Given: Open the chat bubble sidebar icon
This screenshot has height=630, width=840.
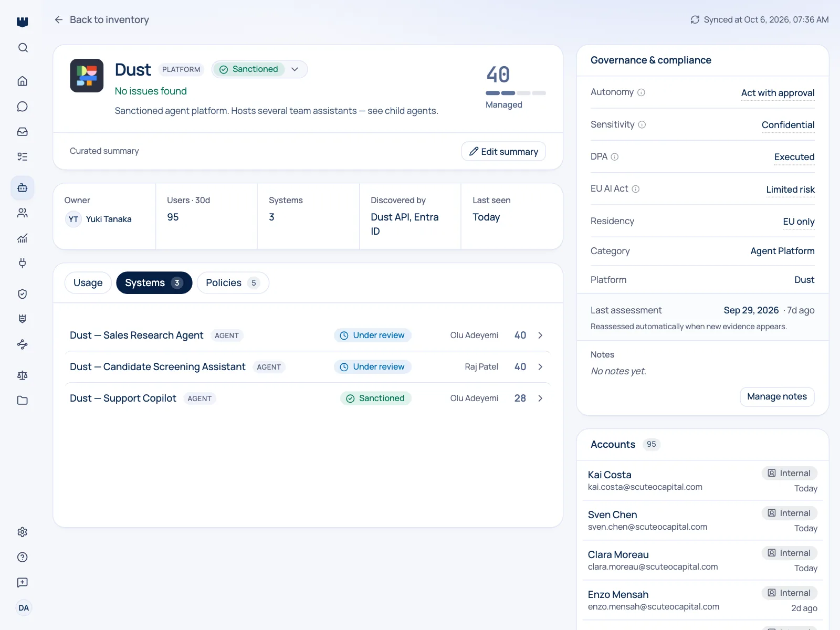Looking at the screenshot, I should click(x=23, y=107).
